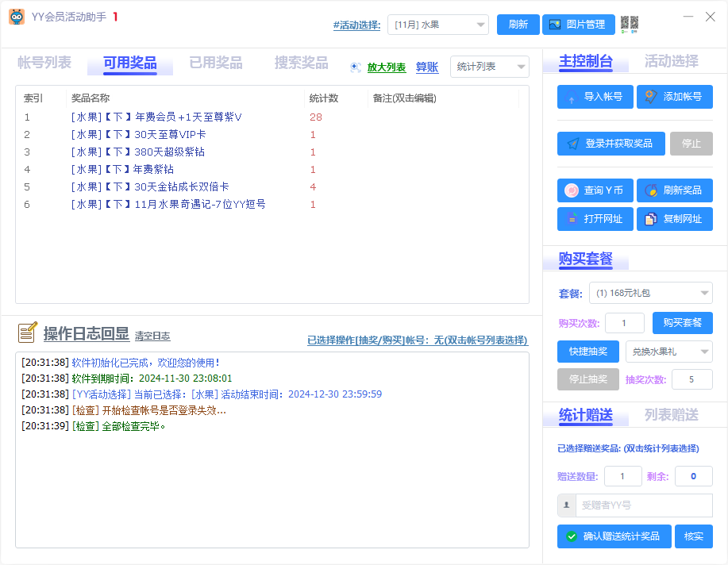Image resolution: width=728 pixels, height=565 pixels.
Task: Click the 图片管理 picture management button
Action: pyautogui.click(x=579, y=25)
